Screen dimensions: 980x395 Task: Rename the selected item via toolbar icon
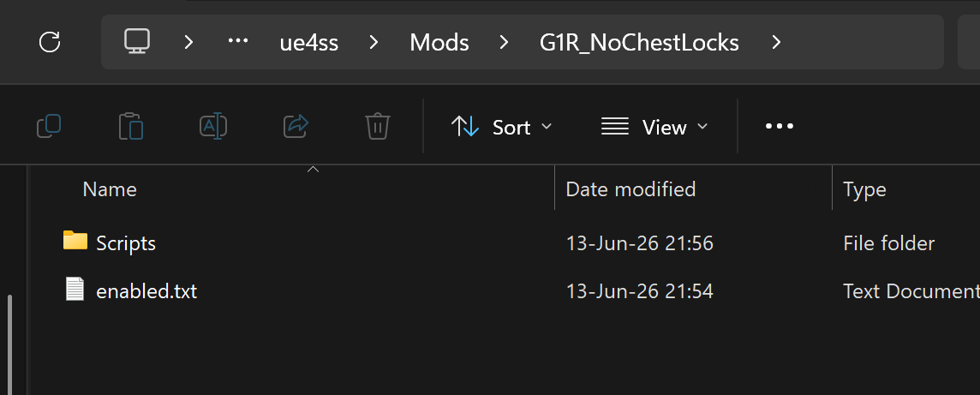pos(213,126)
